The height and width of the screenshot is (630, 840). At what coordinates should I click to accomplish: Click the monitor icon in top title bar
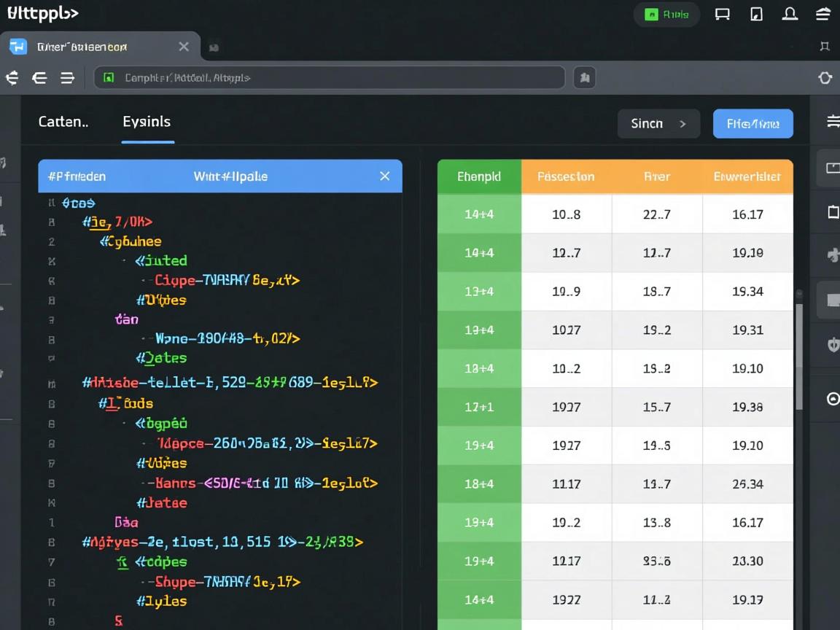(722, 14)
